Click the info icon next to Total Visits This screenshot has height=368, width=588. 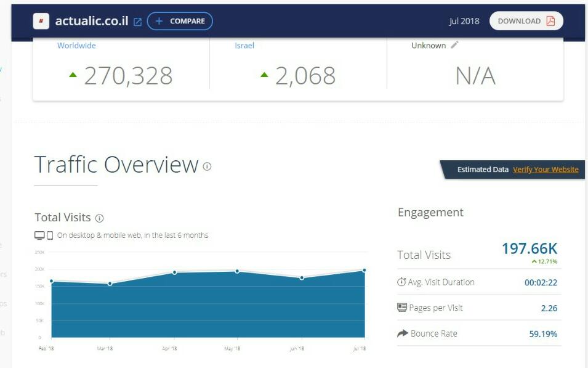pos(100,218)
